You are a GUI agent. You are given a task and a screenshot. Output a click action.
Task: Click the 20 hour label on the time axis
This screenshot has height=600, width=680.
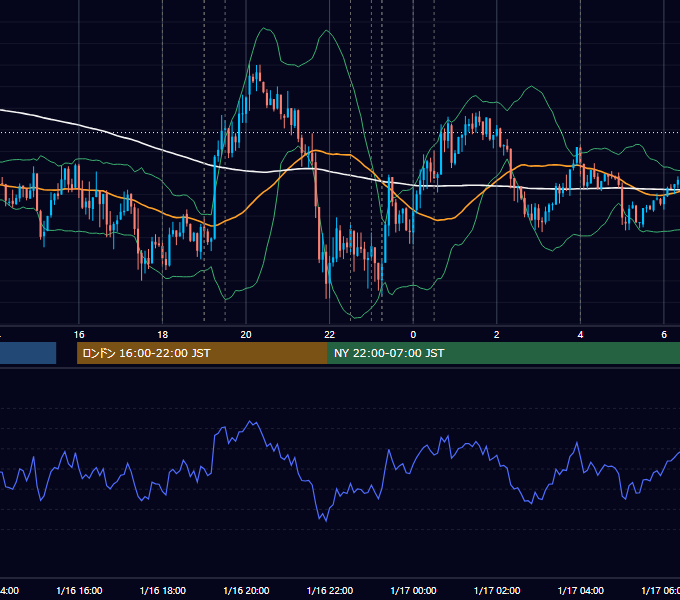[246, 335]
